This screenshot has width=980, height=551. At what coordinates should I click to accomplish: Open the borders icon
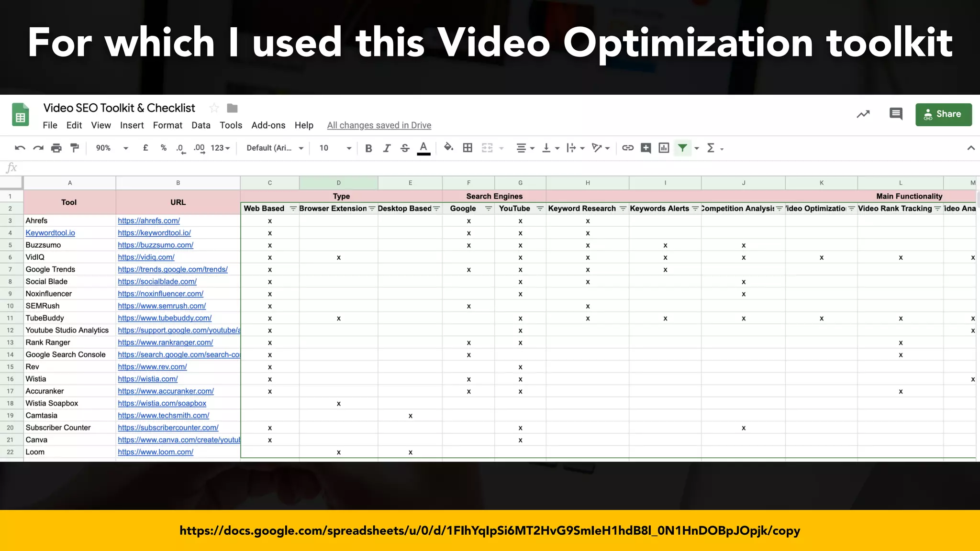(x=468, y=148)
